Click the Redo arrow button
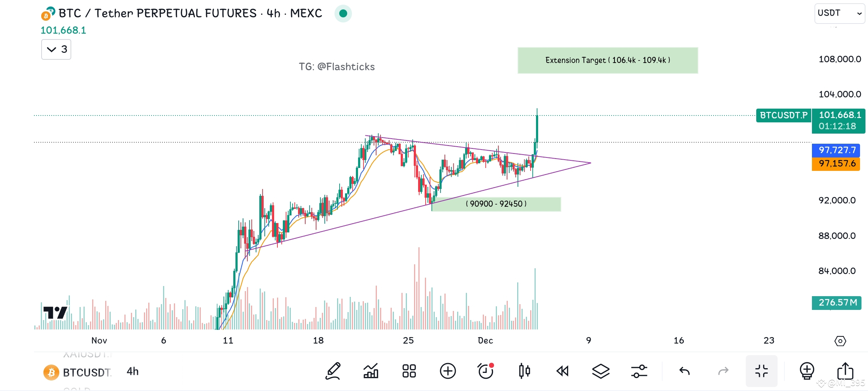868x391 pixels. [722, 371]
